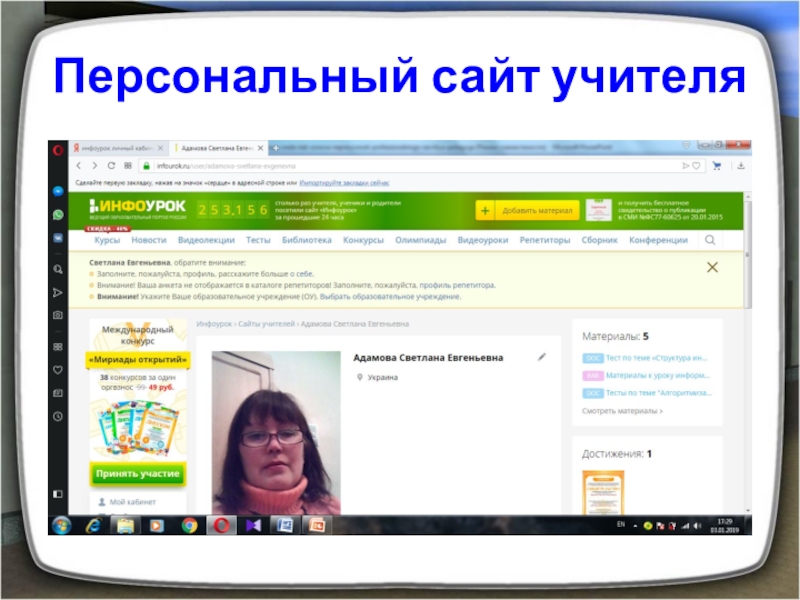Open the Олимпиады menu item
Screen dimensions: 800x600
click(x=420, y=240)
